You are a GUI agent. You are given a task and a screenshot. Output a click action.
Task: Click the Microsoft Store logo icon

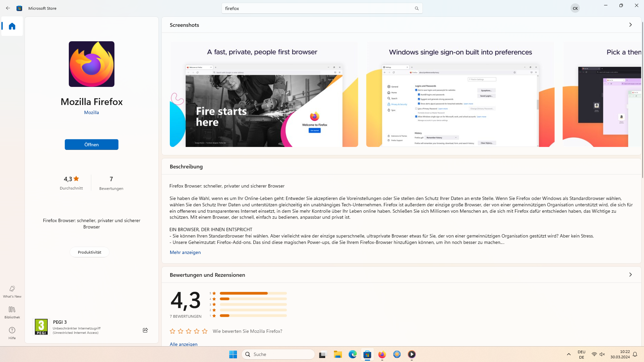pos(19,8)
